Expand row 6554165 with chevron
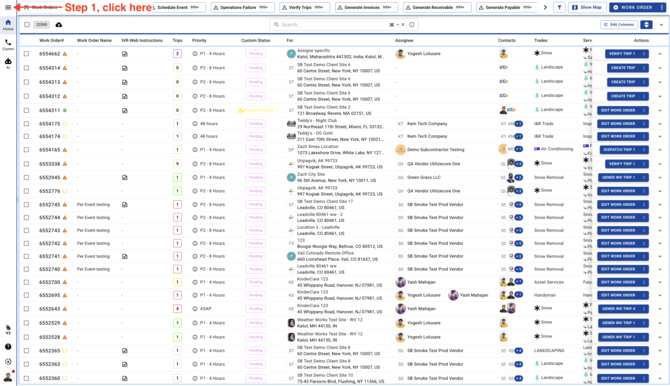Viewport: 670px width, 386px height. (x=660, y=150)
